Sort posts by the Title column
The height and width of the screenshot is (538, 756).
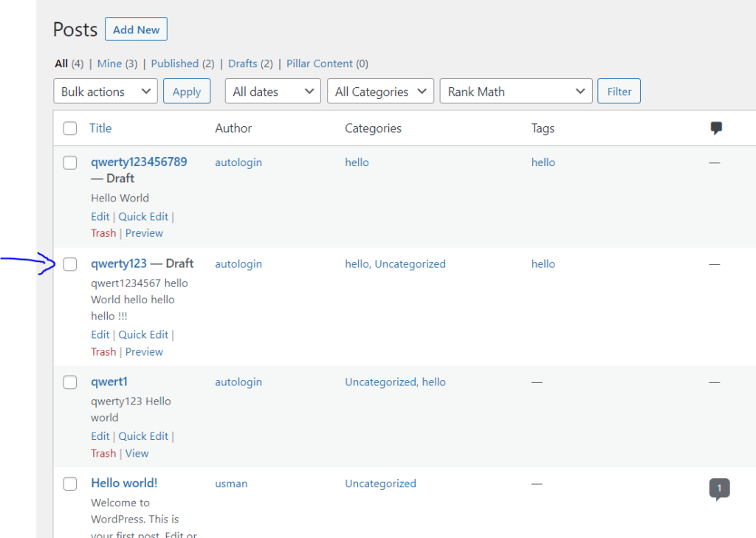100,128
